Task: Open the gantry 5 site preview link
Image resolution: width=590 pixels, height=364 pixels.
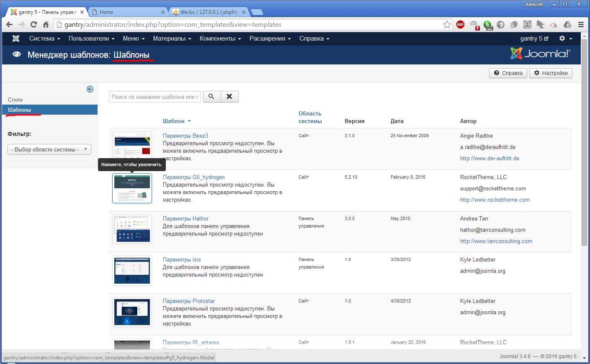Action: pyautogui.click(x=534, y=38)
